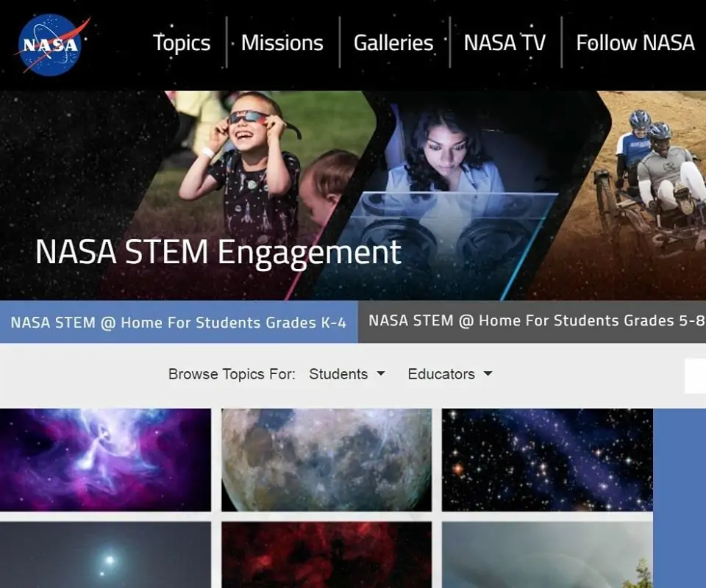Open the Moon image thumbnail
The width and height of the screenshot is (706, 588).
(x=327, y=460)
